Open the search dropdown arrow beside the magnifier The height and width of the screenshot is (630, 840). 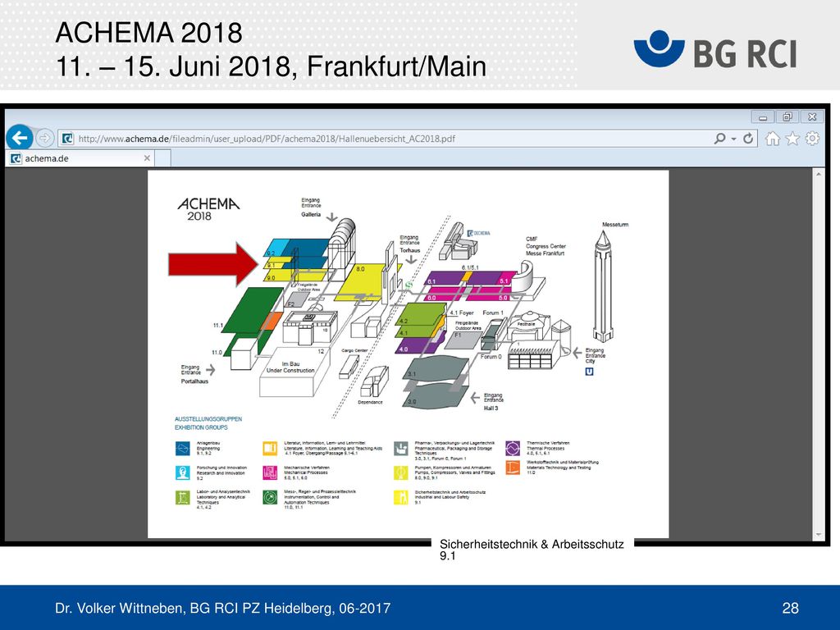734,139
